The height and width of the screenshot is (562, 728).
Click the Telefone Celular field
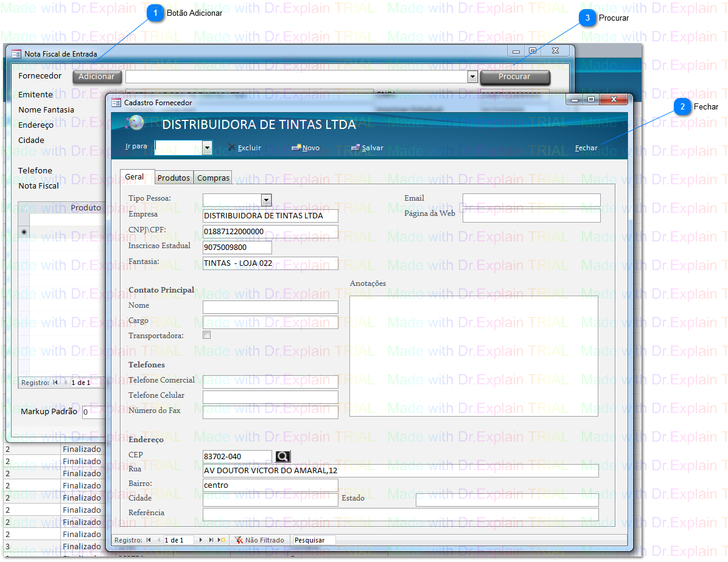[x=270, y=397]
